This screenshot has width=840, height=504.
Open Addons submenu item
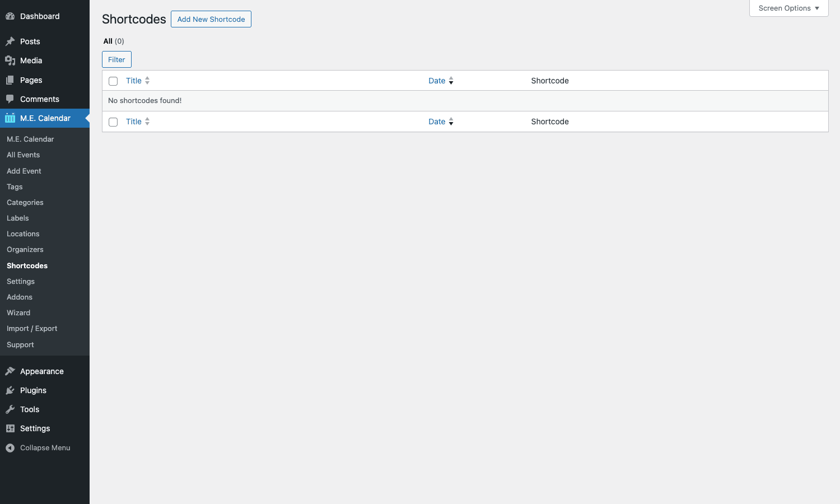pyautogui.click(x=20, y=297)
